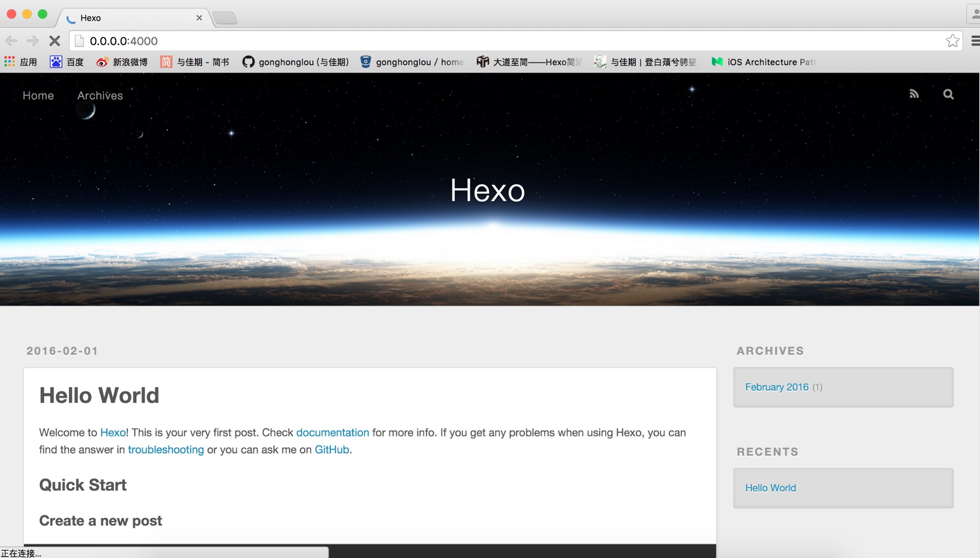
Task: Open the RSS feed icon in header
Action: pyautogui.click(x=914, y=94)
